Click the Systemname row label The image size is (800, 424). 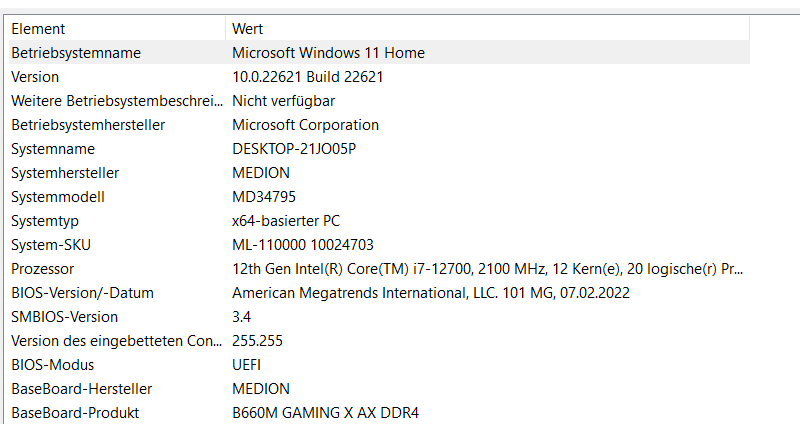point(53,149)
